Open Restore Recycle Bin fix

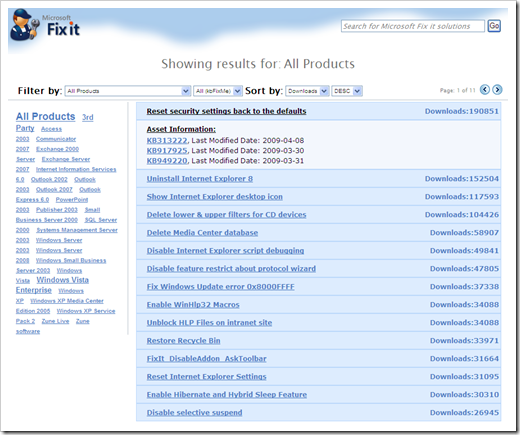184,341
